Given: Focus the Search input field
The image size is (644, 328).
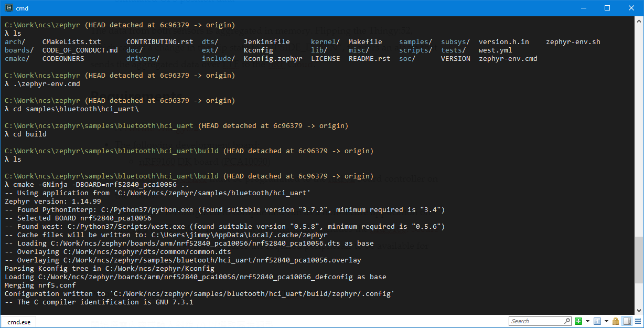Looking at the screenshot, I should 536,321.
